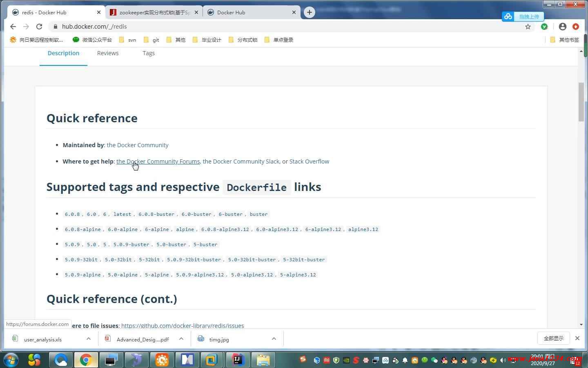This screenshot has width=588, height=368.
Task: Switch to the zookeeper分布式锁 tab
Action: coord(154,12)
